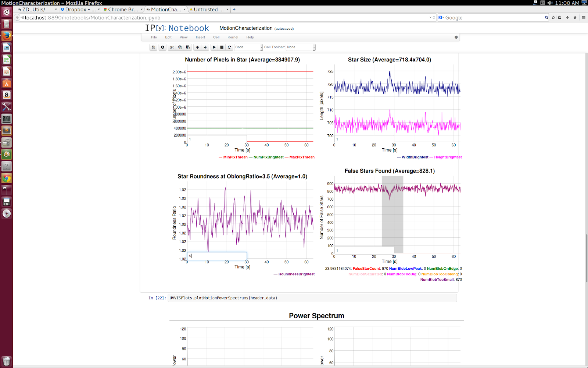Go back with the browser back arrow

click(17, 17)
